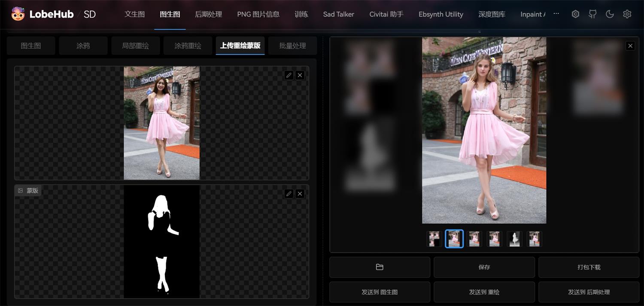Click the hexagon icon in header
The image size is (644, 306).
click(x=575, y=14)
